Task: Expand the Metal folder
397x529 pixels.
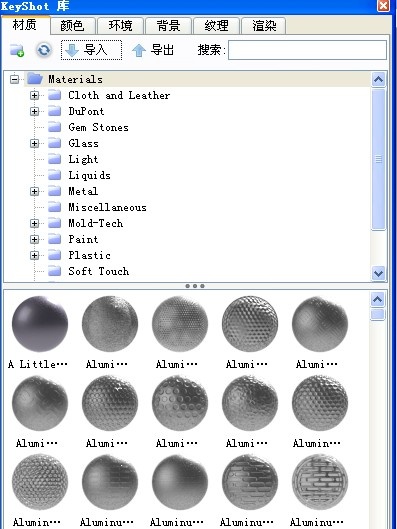Action: pos(34,191)
